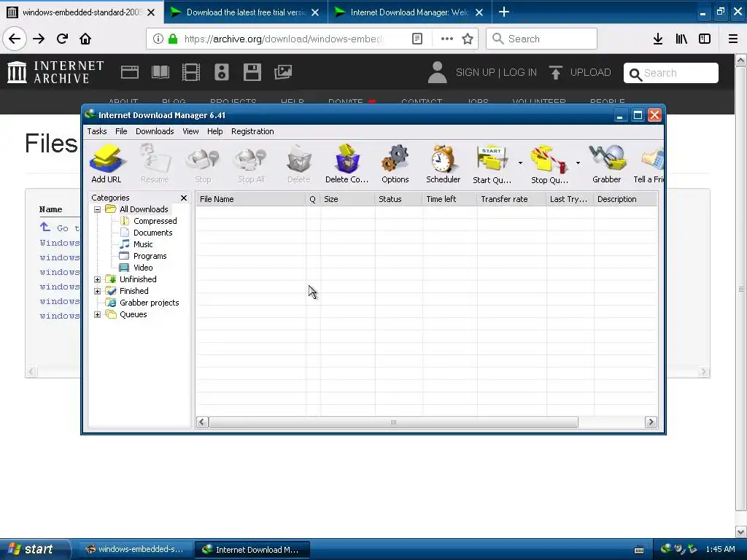This screenshot has width=747, height=560.
Task: Toggle Reader View icon in address bar
Action: [x=417, y=39]
